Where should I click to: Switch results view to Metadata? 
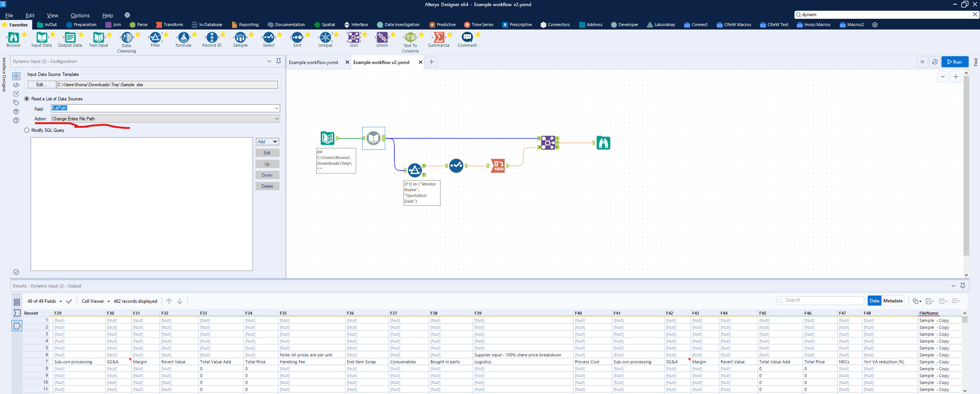pos(893,301)
